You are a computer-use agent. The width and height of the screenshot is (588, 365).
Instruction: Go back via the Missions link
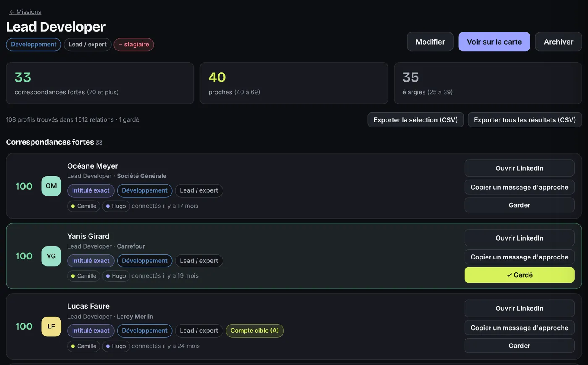click(25, 12)
